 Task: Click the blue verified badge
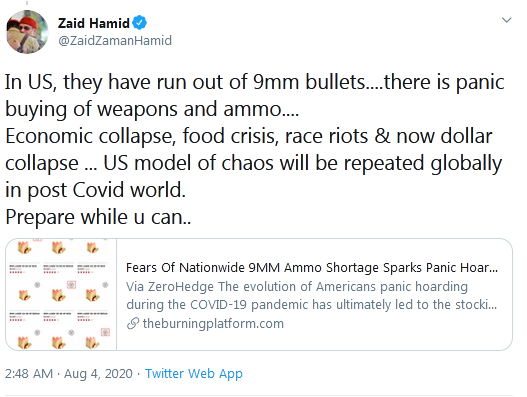click(139, 23)
